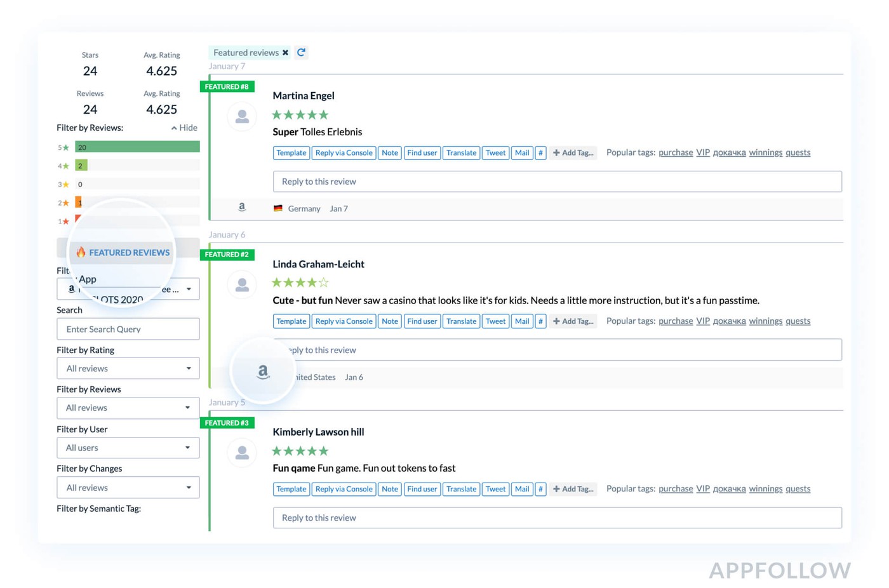The image size is (889, 588).
Task: Filter by the 5-star rating bar
Action: coord(137,147)
